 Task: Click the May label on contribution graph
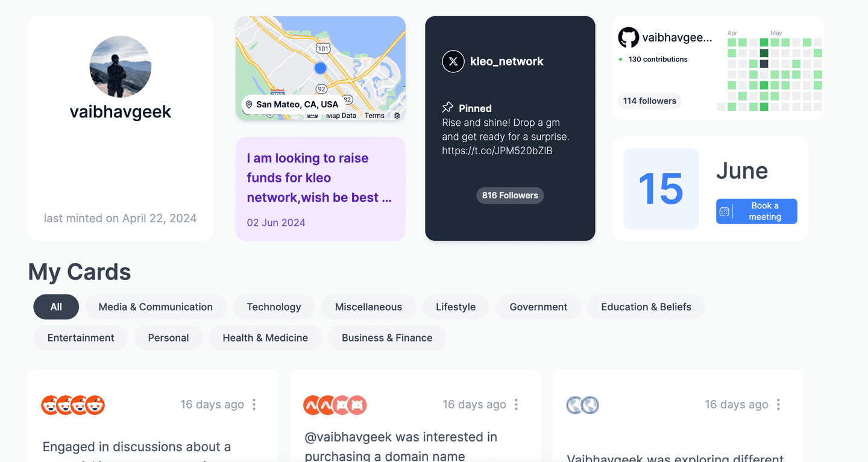776,33
